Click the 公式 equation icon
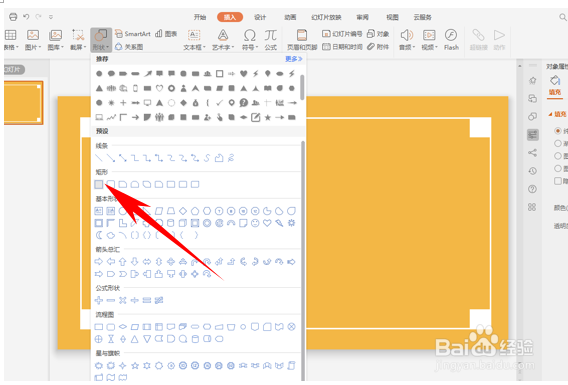 coord(271,39)
